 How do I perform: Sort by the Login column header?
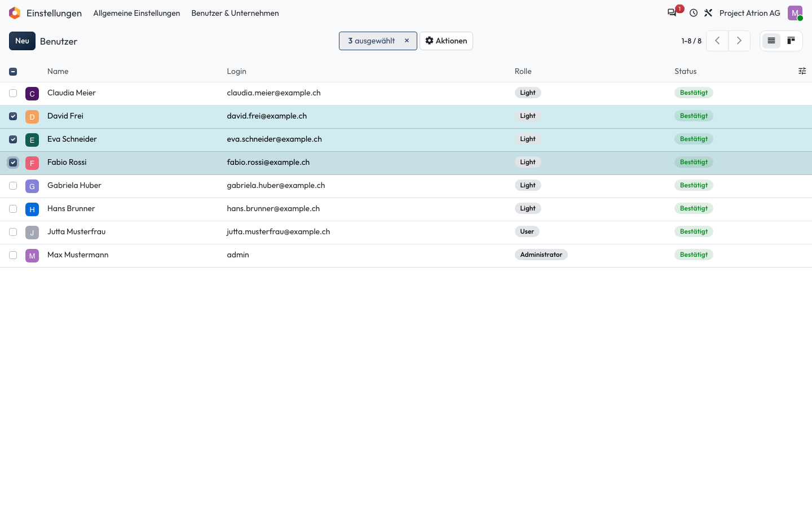coord(237,71)
